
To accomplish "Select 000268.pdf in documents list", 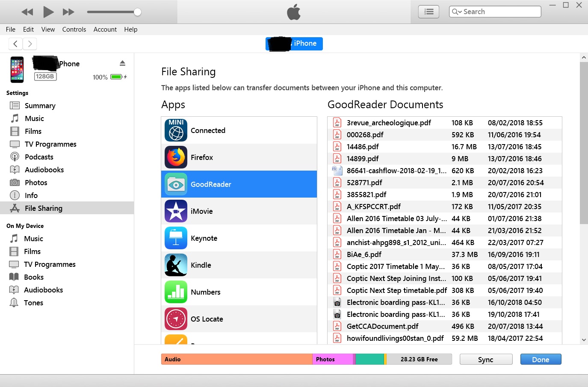I will coord(445,135).
